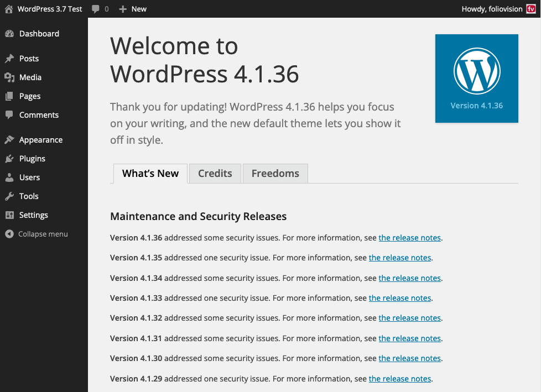Click the "Thank you for updating!" intro paragraph
The width and height of the screenshot is (541, 392).
pyautogui.click(x=256, y=123)
